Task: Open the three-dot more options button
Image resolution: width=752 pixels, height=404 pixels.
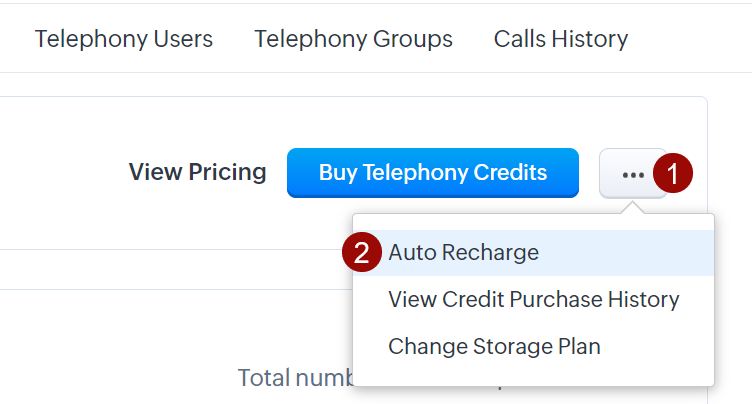Action: click(632, 173)
